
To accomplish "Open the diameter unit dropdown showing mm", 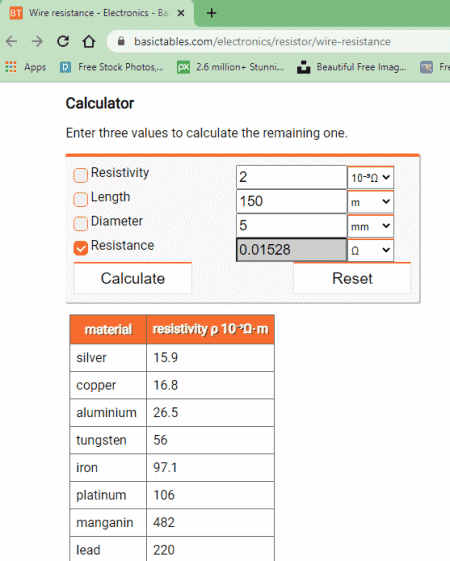I will point(370,226).
